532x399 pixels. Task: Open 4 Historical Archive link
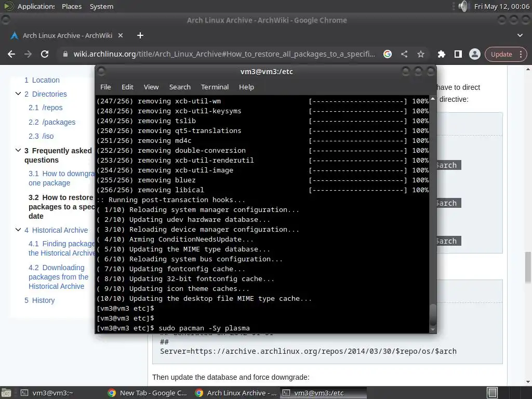[56, 230]
